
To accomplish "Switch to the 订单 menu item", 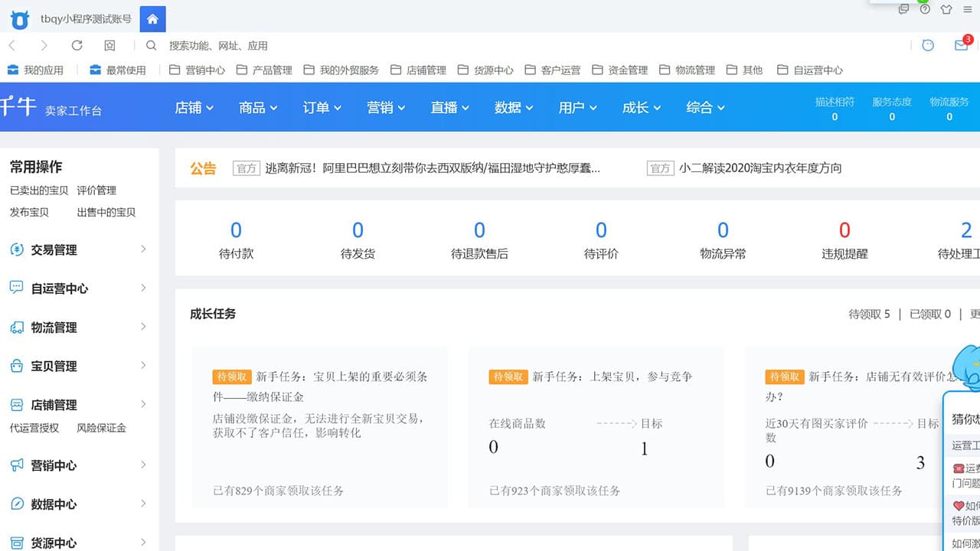I will pos(321,108).
